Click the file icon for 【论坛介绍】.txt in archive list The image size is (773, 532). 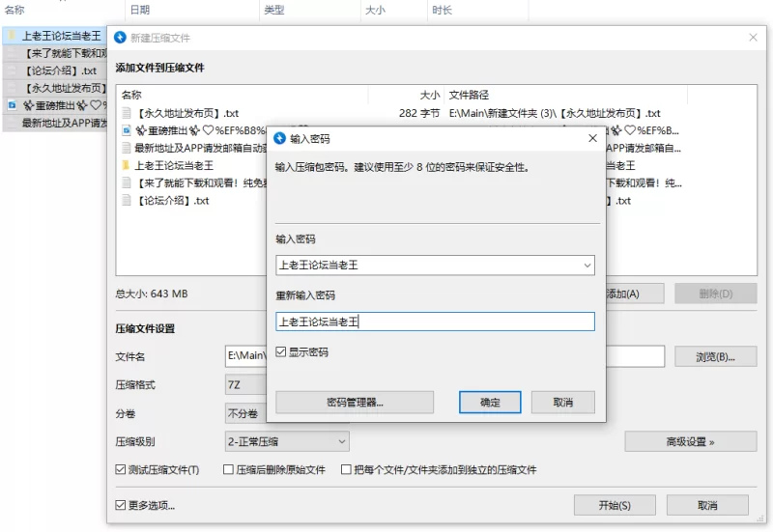(x=126, y=201)
